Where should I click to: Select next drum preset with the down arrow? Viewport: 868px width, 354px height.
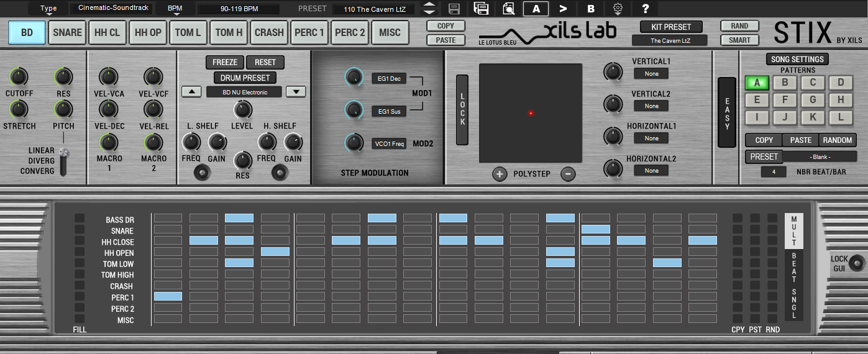pos(296,92)
